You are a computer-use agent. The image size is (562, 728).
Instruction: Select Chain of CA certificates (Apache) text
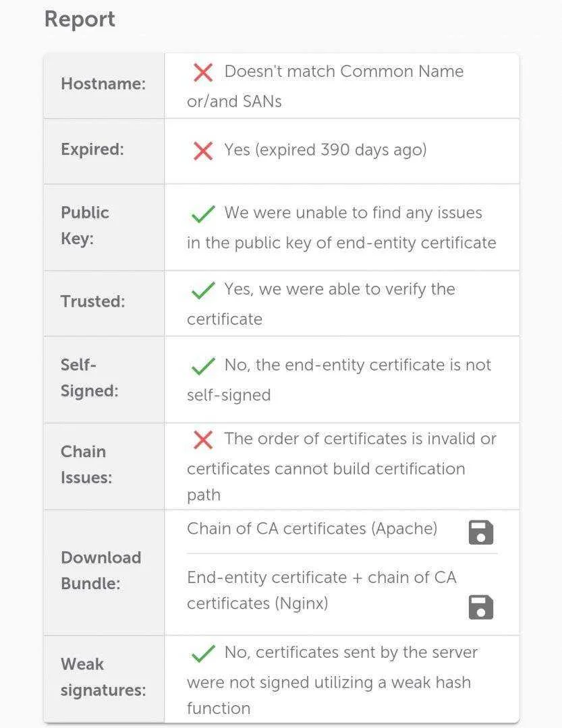click(x=312, y=529)
